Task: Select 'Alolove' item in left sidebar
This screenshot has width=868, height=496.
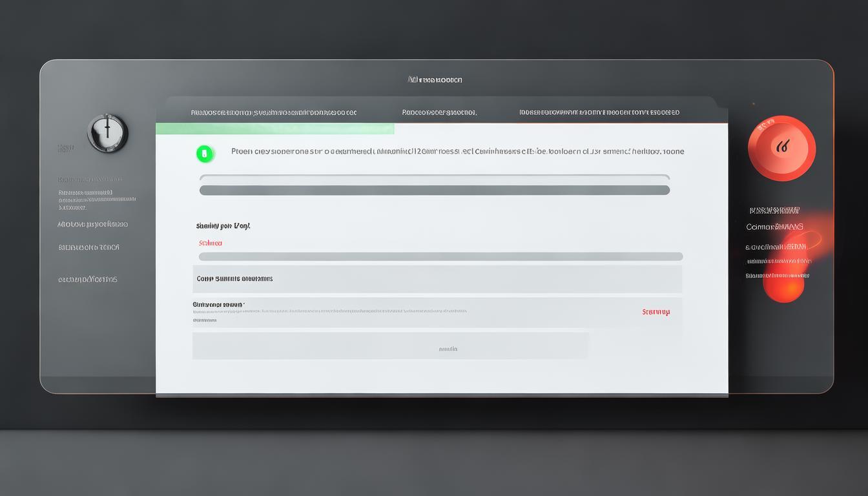Action: click(x=92, y=224)
